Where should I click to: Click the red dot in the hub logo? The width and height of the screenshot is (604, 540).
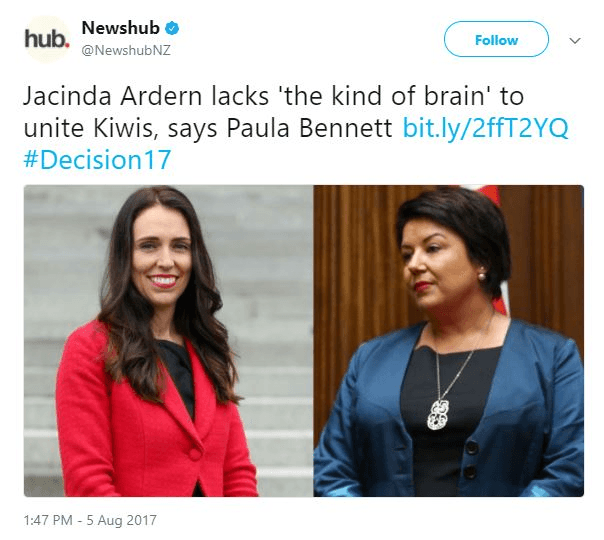67,45
